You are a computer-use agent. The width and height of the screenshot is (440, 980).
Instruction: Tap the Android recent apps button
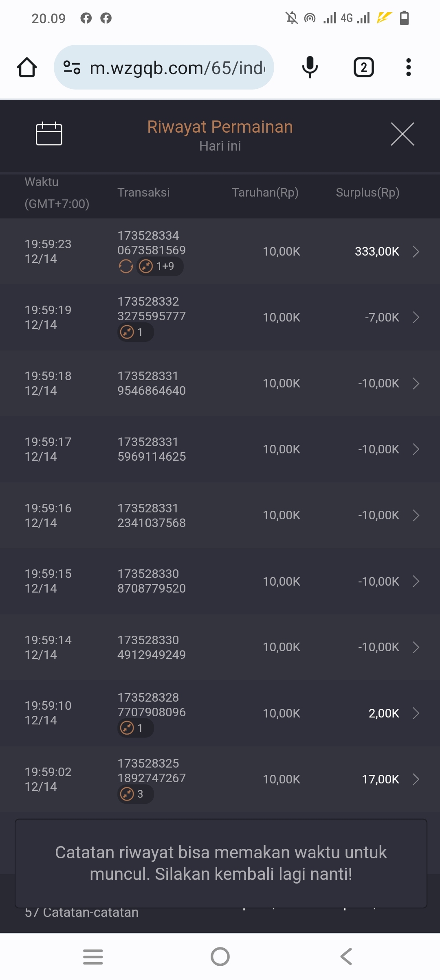(93, 956)
